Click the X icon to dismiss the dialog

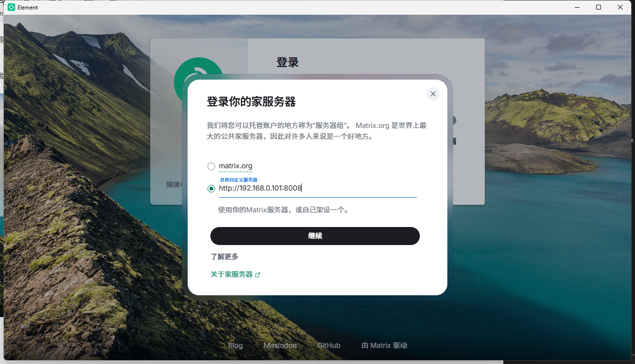point(433,94)
